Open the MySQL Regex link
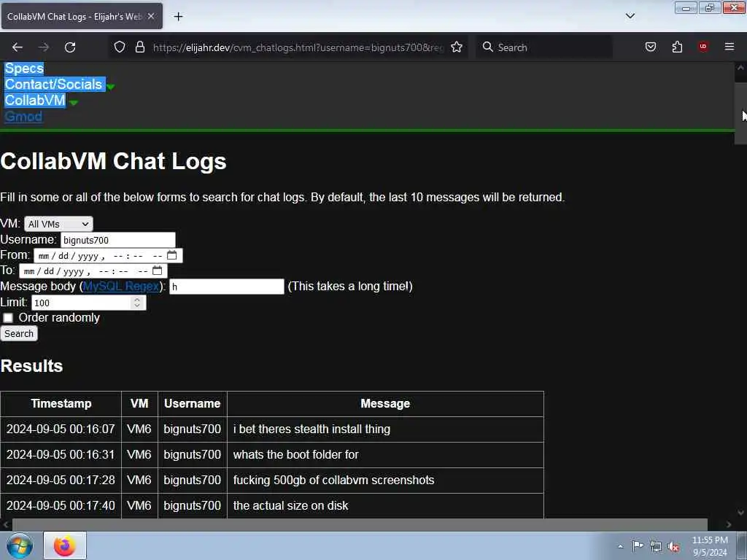This screenshot has height=560, width=747. point(121,286)
